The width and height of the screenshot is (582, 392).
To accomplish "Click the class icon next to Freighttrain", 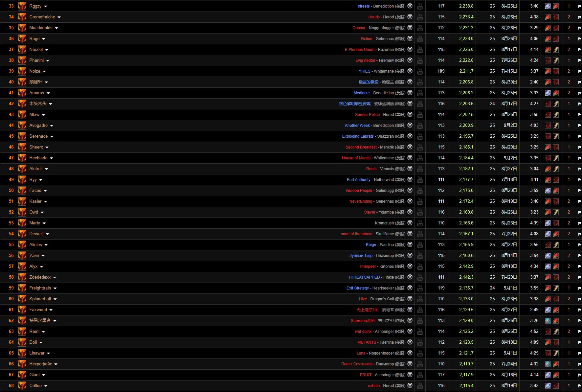I will click(x=22, y=288).
